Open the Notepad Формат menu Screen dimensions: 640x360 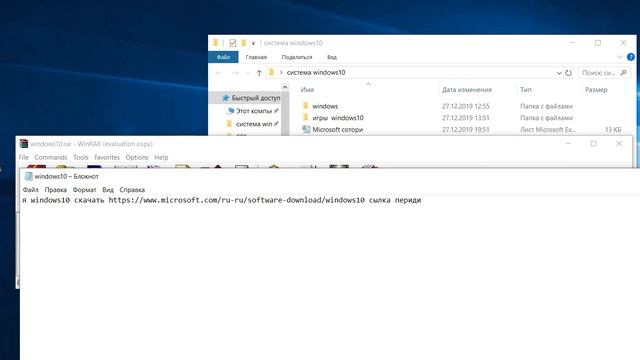84,190
